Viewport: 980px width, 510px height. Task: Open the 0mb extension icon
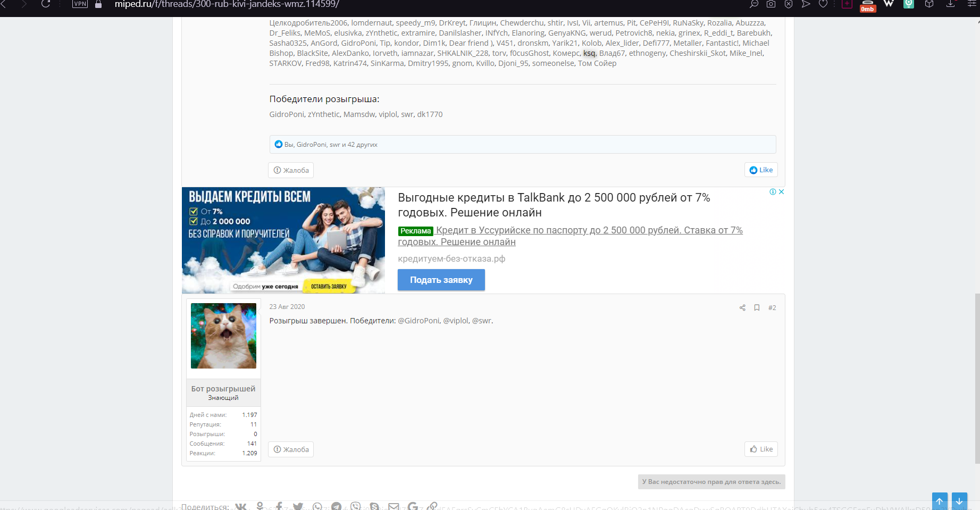tap(868, 6)
